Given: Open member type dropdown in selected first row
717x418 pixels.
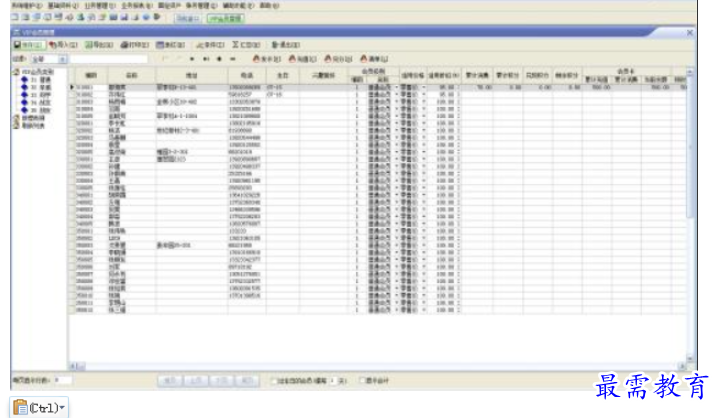Looking at the screenshot, I should [x=397, y=87].
